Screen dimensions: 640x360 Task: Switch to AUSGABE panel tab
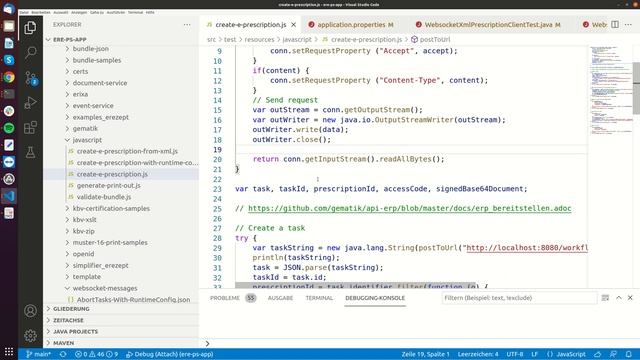[x=280, y=298]
